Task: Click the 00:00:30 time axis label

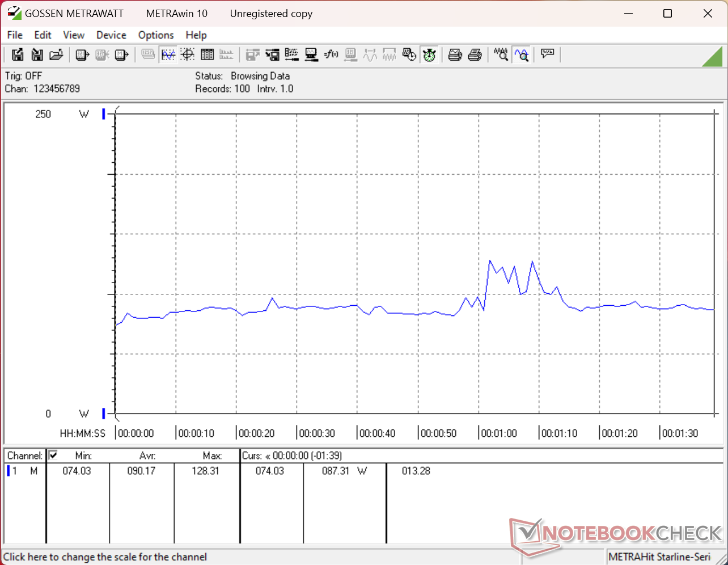Action: coord(318,433)
